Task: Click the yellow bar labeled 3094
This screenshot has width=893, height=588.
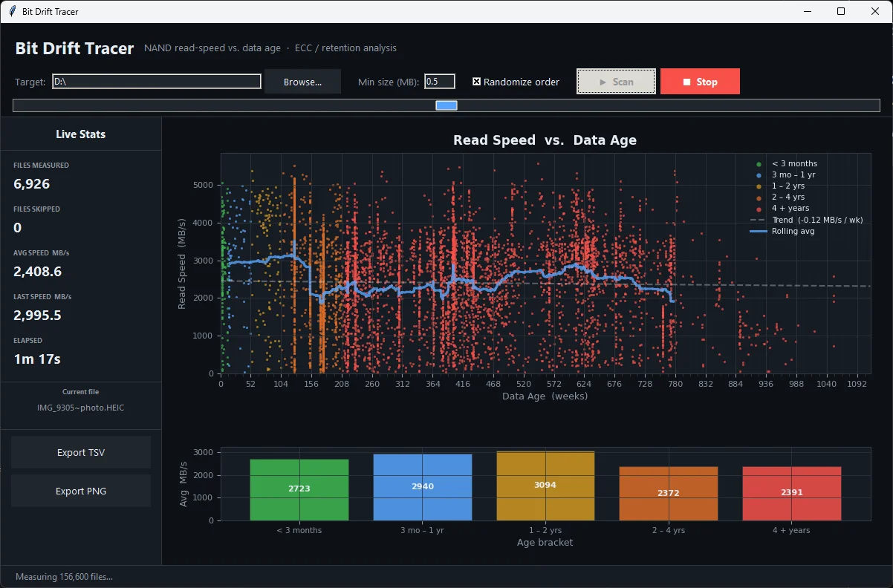Action: point(546,486)
